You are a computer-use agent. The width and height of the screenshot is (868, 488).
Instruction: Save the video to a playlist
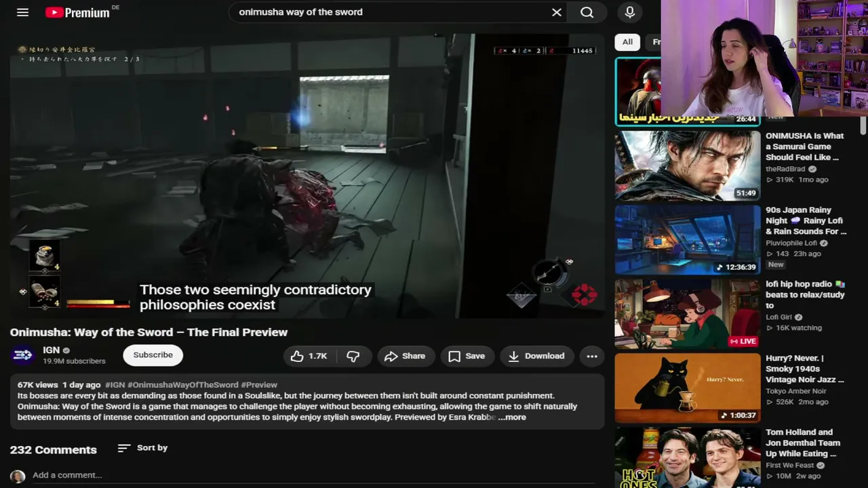467,356
